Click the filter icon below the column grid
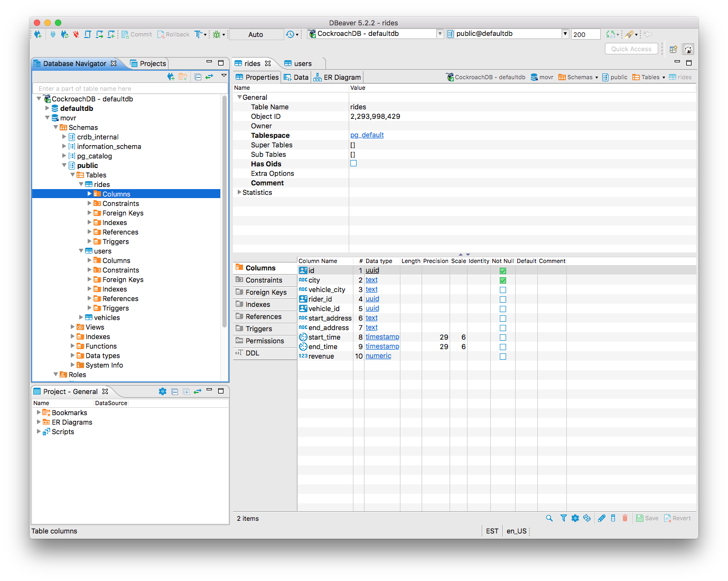Screen dimensions: 728x581 (562, 518)
